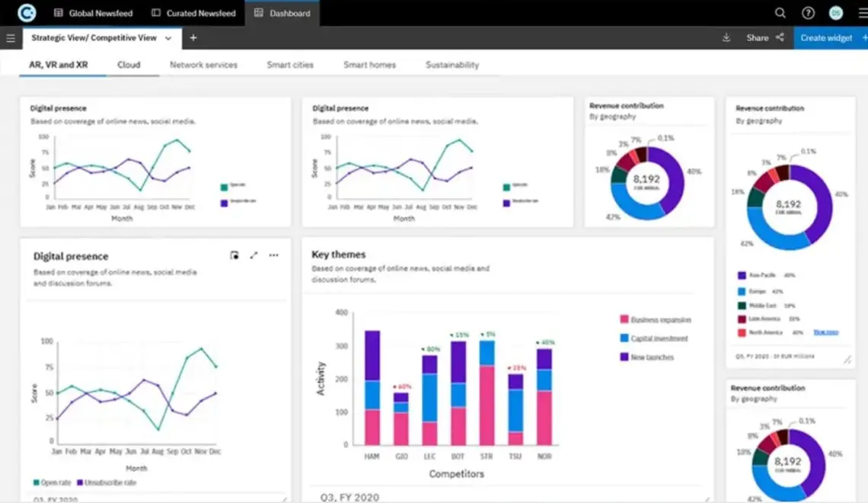Screen dimensions: 868x503
Task: Click the plus to add a new view tab
Action: (193, 37)
